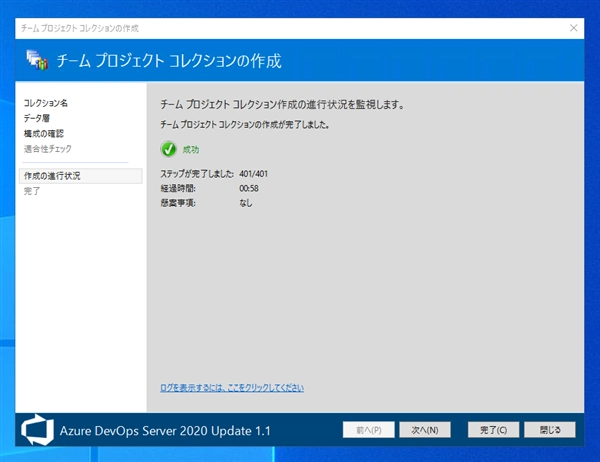Click the 懸案事項 label
The image size is (600, 462).
178,203
